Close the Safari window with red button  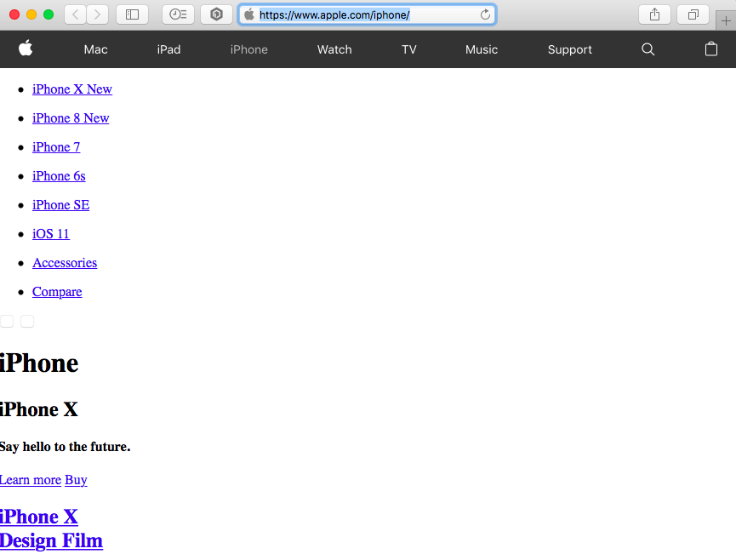point(14,14)
